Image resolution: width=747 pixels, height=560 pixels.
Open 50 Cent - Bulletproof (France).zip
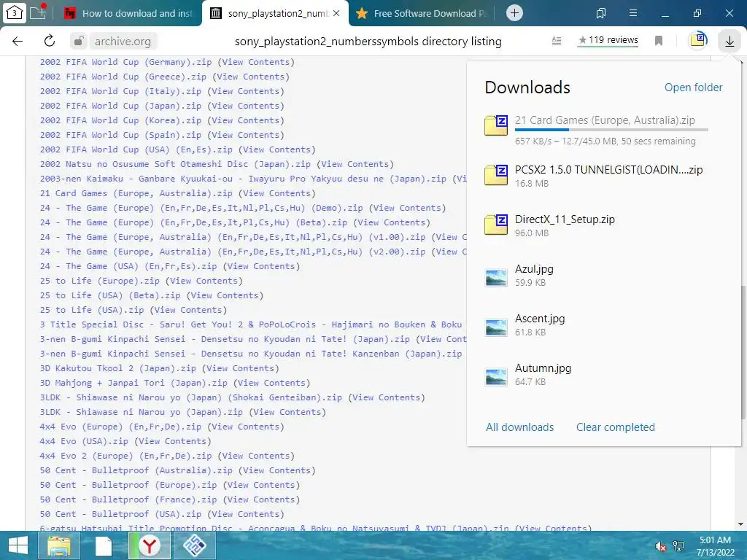(128, 499)
